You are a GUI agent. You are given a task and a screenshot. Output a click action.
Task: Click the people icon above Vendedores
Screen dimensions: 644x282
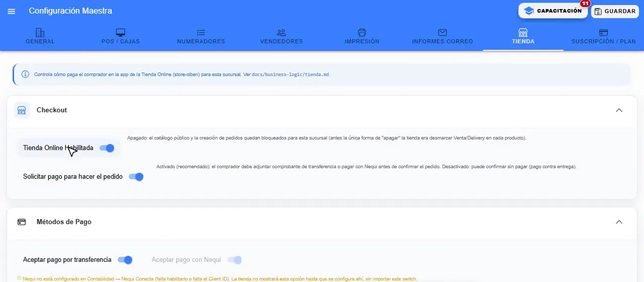[281, 32]
